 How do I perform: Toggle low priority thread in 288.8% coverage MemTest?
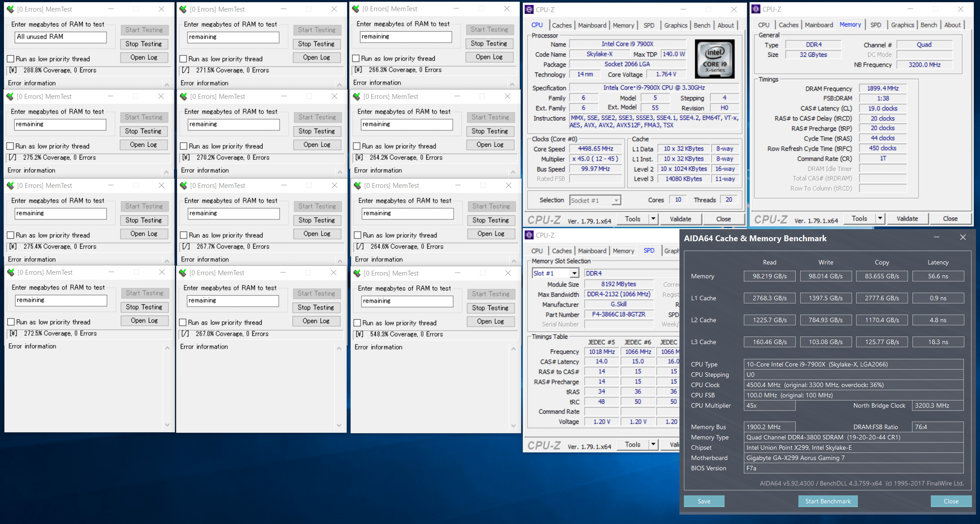pos(11,59)
